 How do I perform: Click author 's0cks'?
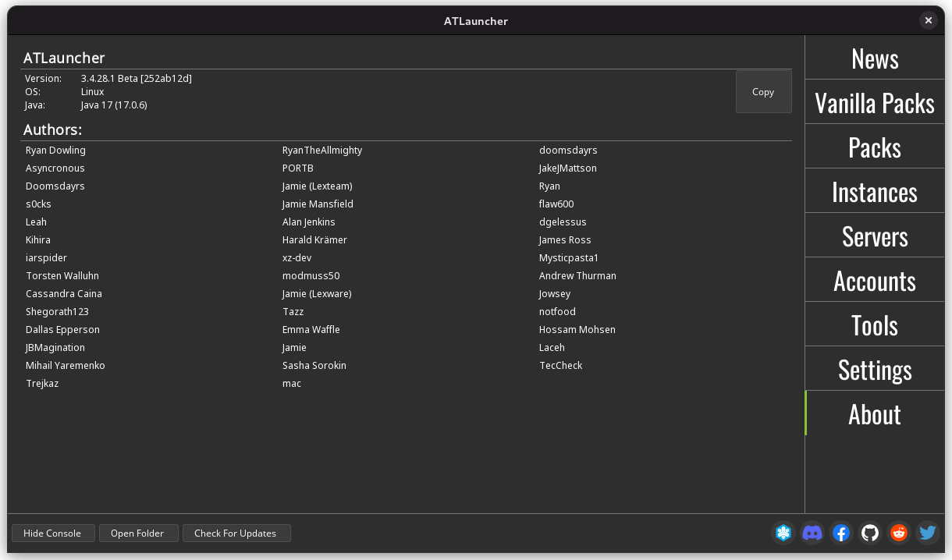[x=38, y=204]
